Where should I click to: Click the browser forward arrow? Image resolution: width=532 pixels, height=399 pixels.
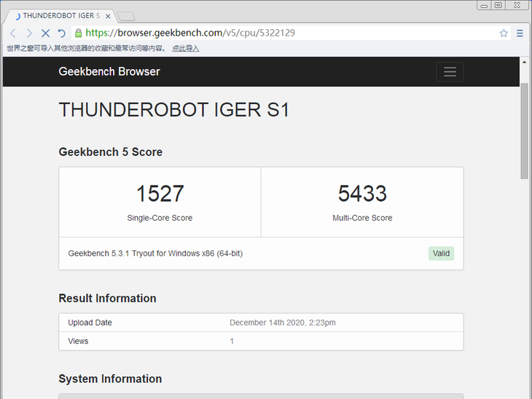tap(29, 33)
